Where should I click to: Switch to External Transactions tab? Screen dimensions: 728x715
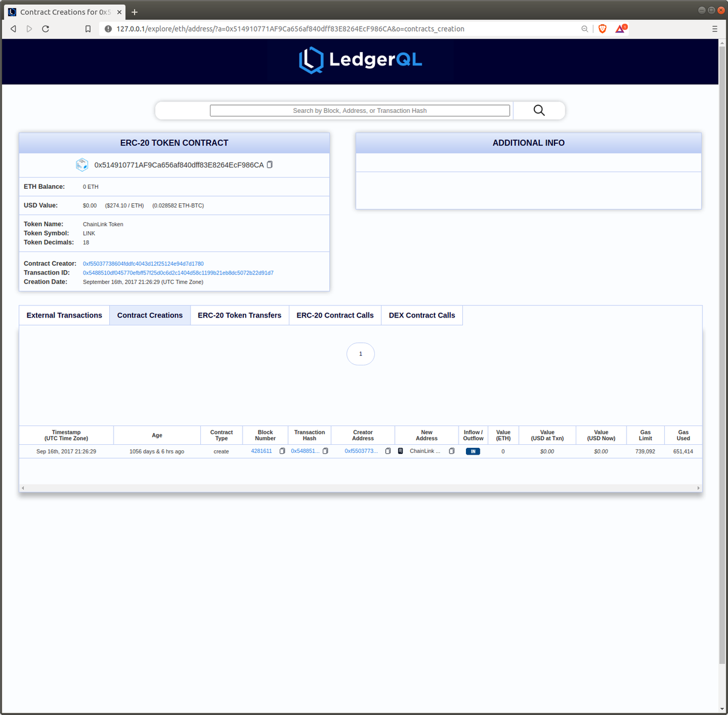pyautogui.click(x=64, y=315)
